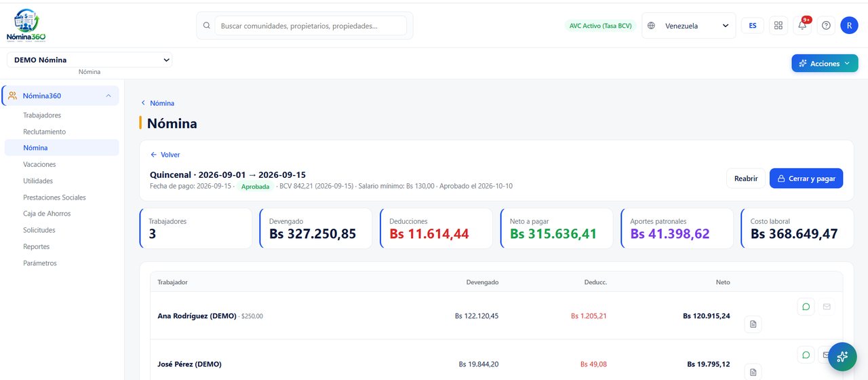Focus the Buscar comunidades search field

tap(311, 26)
